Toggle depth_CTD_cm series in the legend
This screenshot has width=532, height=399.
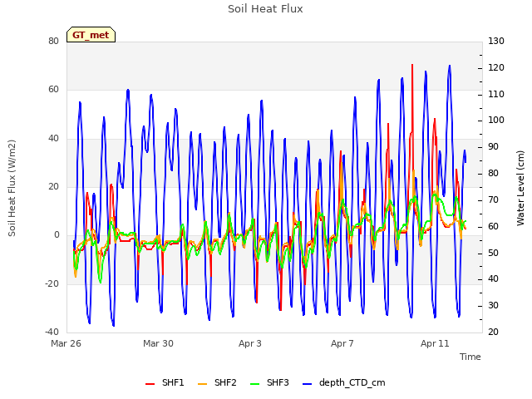[x=343, y=382]
